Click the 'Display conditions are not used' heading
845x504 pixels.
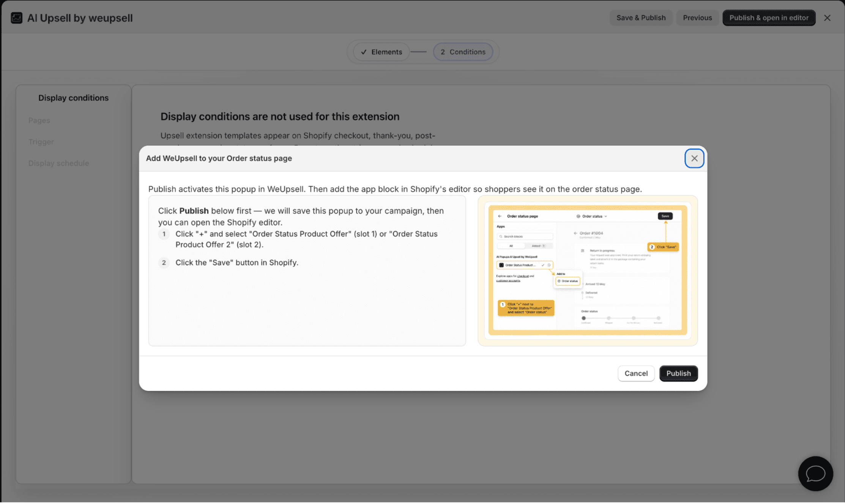280,117
